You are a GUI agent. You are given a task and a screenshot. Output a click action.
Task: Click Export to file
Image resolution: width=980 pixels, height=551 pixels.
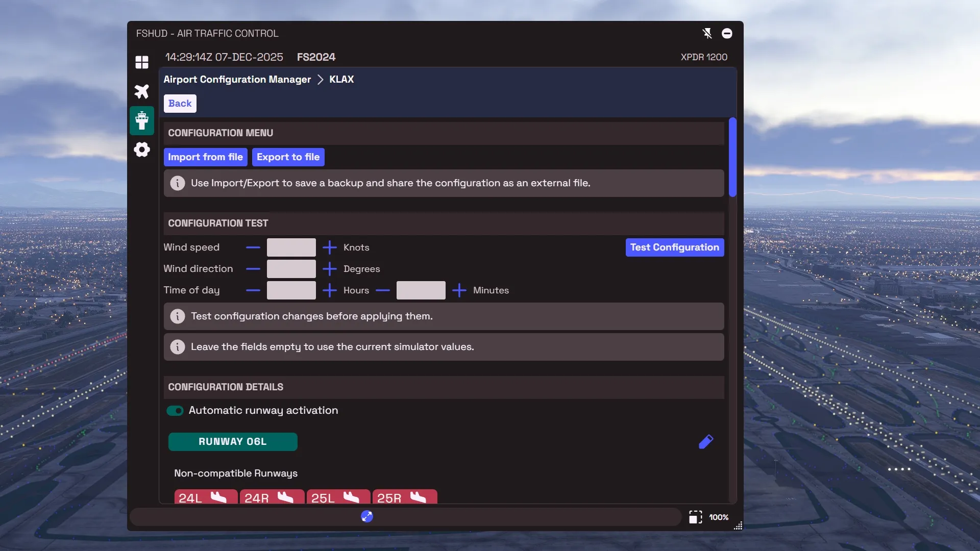click(x=288, y=157)
